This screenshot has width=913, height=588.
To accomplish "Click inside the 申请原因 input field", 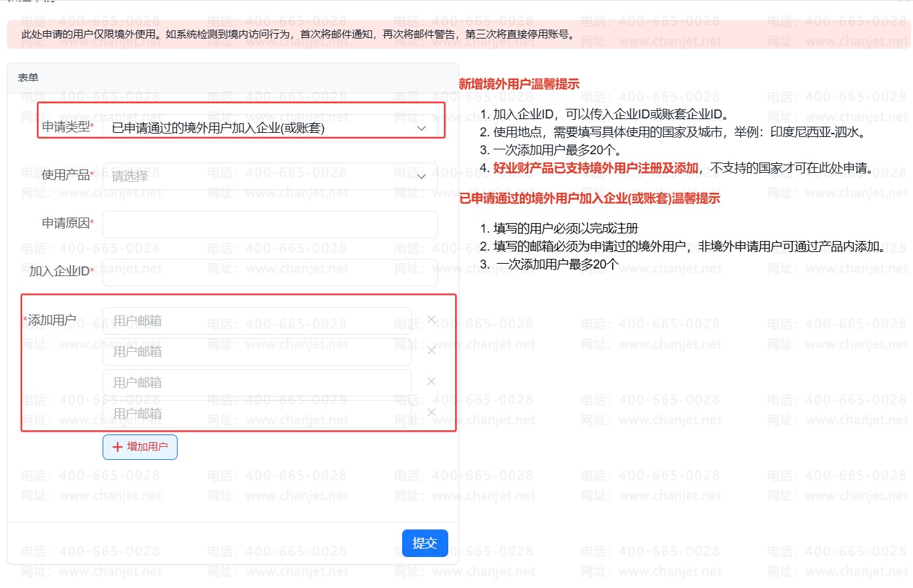I will [x=269, y=224].
